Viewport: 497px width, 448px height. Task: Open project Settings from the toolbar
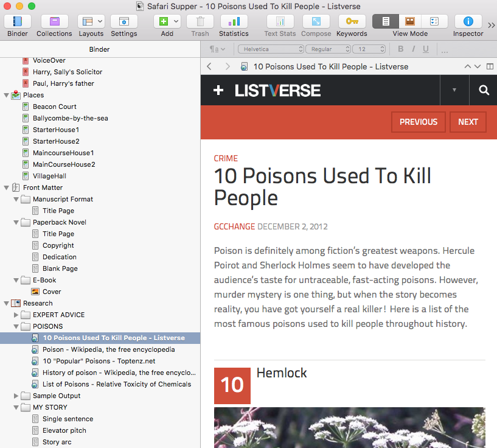pos(124,21)
